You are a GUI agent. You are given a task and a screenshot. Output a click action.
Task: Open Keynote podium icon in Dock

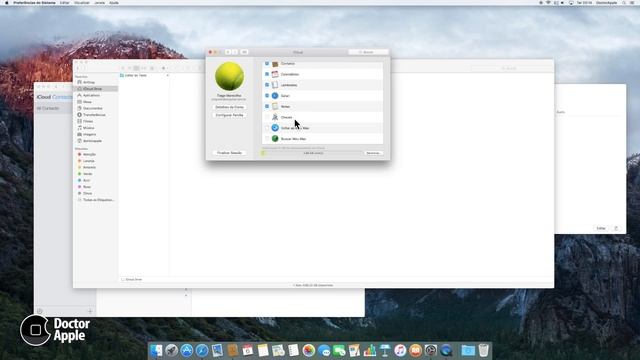[x=385, y=350]
